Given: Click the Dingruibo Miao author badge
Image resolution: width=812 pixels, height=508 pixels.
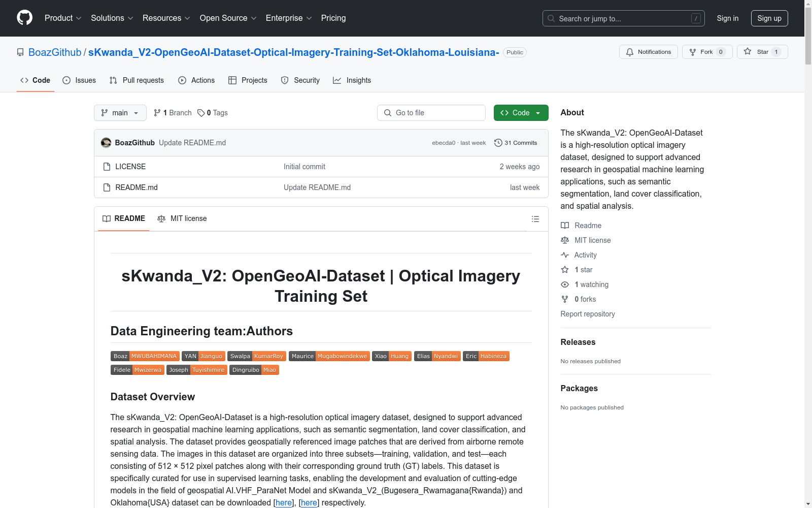Looking at the screenshot, I should point(254,370).
